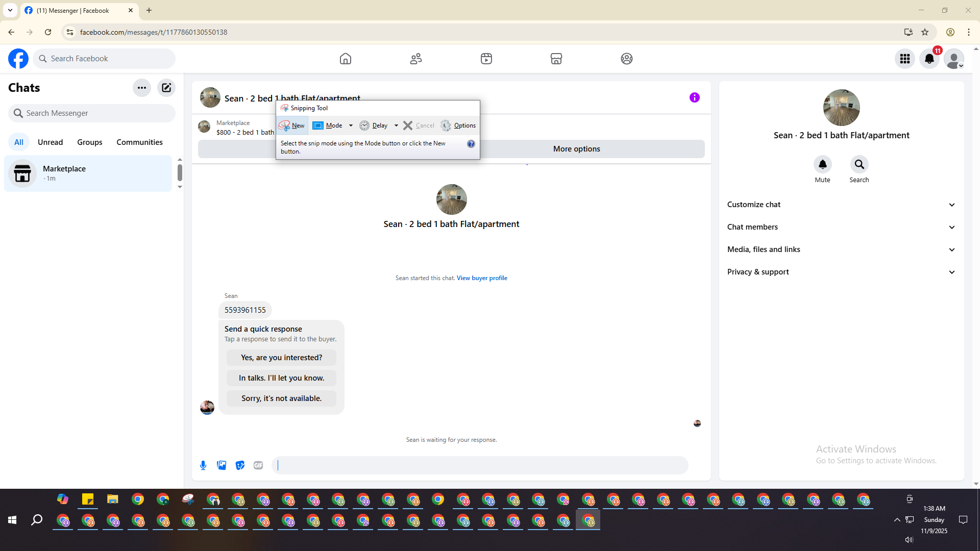Switch to Communities tab

click(139, 142)
